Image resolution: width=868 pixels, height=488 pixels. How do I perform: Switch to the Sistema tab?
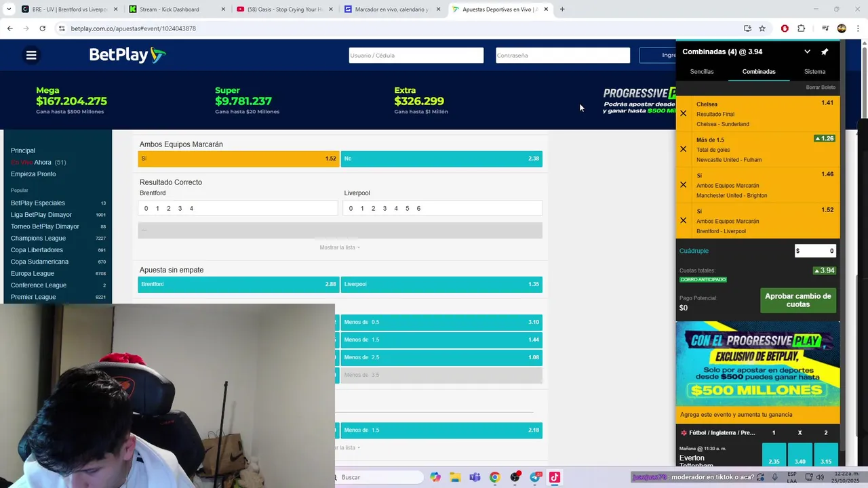(x=814, y=71)
